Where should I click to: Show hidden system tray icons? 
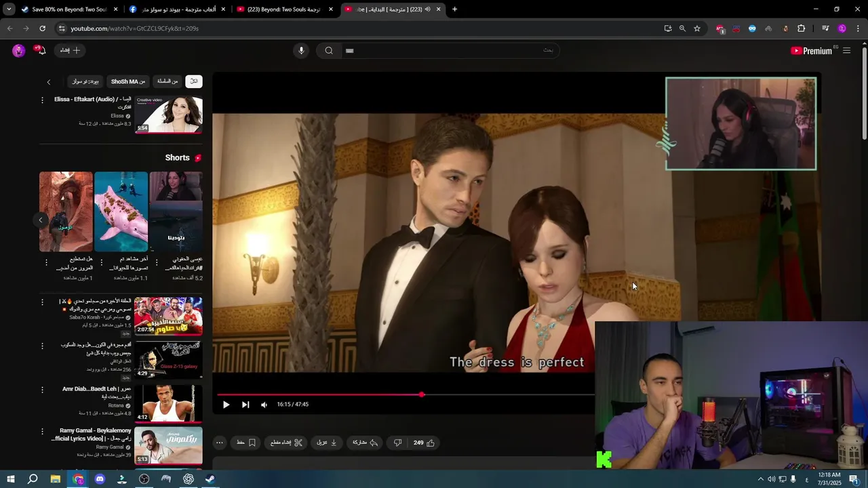(760, 479)
